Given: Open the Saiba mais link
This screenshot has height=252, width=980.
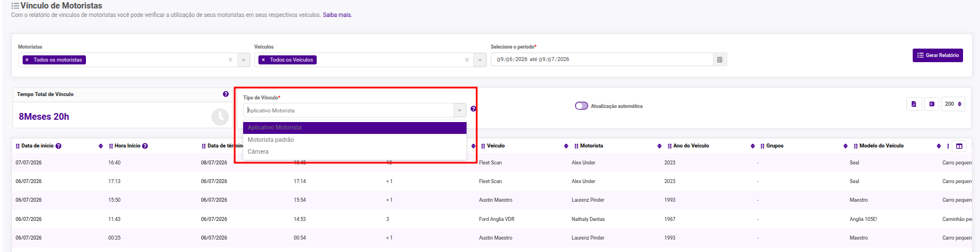Looking at the screenshot, I should [337, 15].
